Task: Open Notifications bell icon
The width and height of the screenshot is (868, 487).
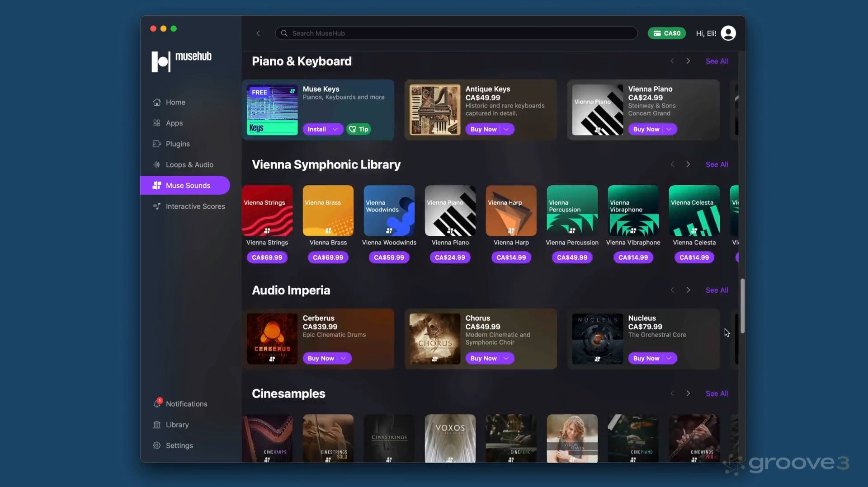Action: (x=157, y=403)
